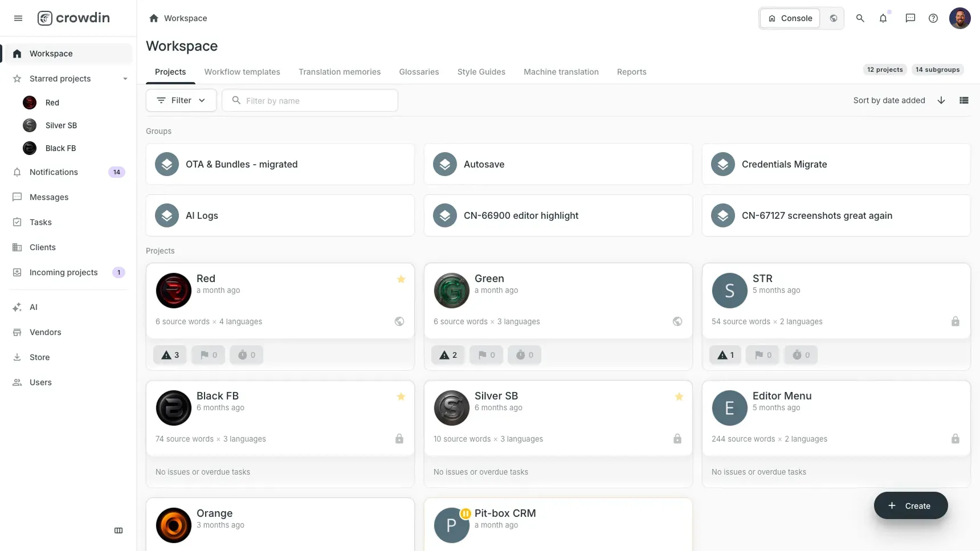Collapse sidebar panel icon at bottom
The height and width of the screenshot is (551, 980).
[119, 530]
